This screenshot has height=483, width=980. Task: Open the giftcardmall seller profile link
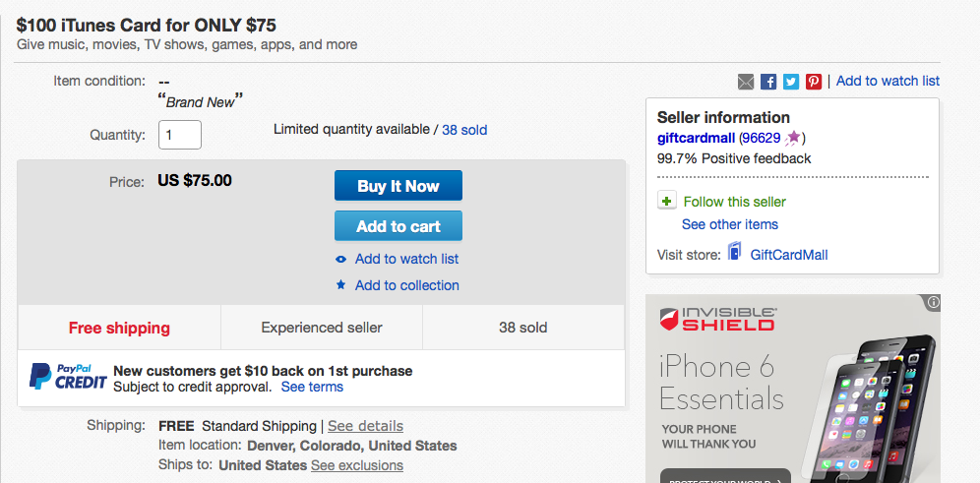pos(696,138)
